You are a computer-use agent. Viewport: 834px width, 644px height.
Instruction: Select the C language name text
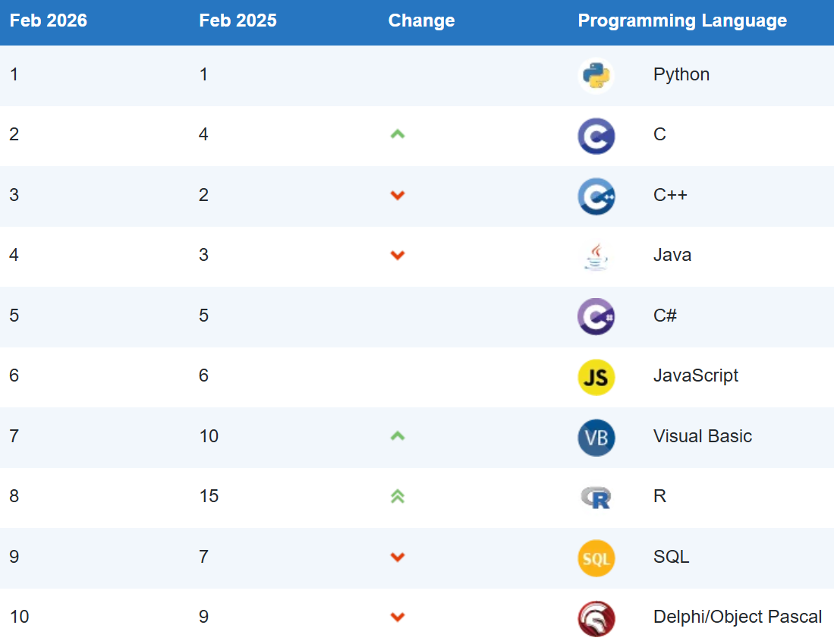(x=659, y=134)
